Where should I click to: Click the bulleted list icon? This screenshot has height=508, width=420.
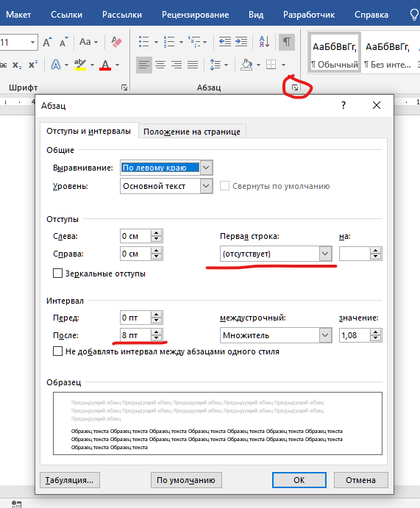[144, 42]
